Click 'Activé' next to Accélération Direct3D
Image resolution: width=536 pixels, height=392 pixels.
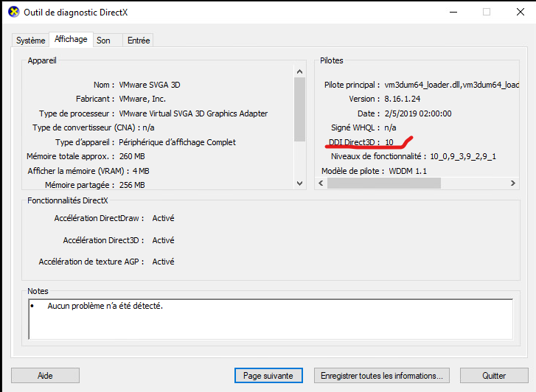[x=163, y=240]
